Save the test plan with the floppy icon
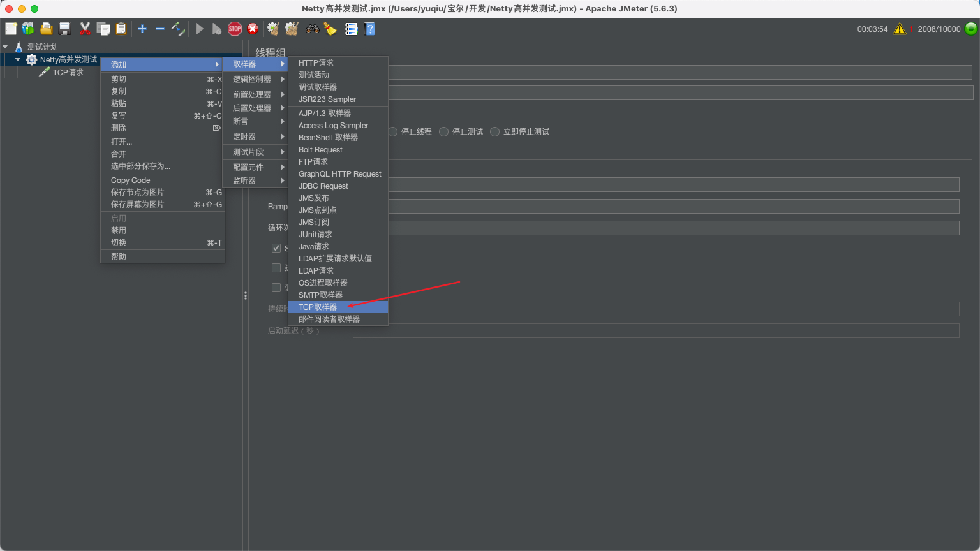The width and height of the screenshot is (980, 551). point(64,29)
